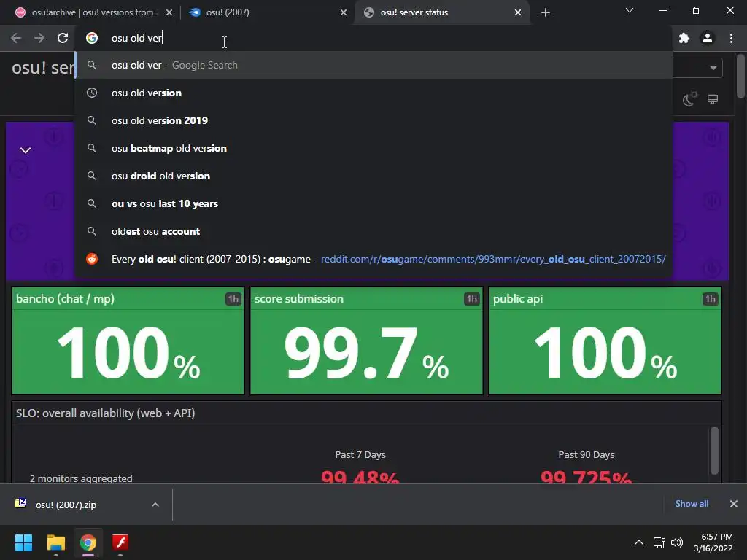Show hidden system tray icons

639,542
